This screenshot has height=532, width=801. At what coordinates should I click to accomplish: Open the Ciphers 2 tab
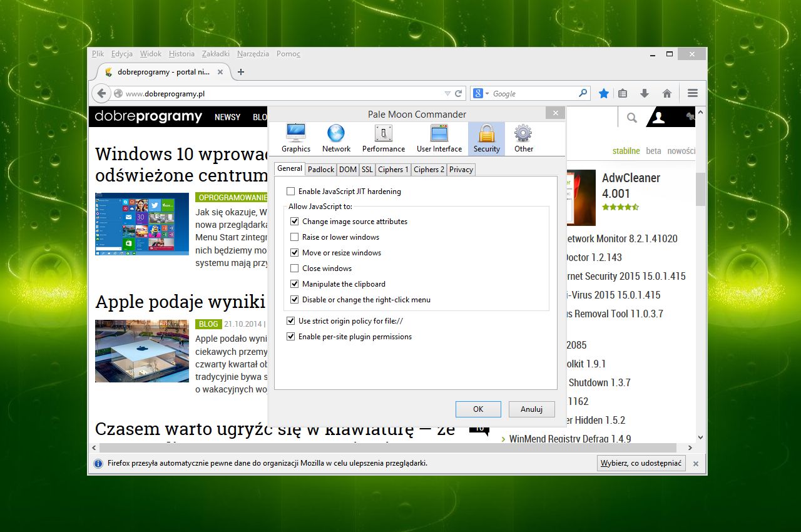[429, 170]
